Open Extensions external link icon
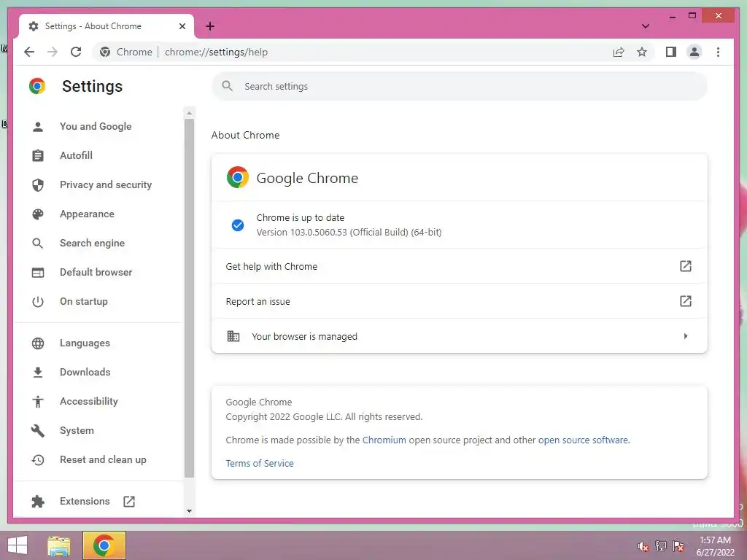This screenshot has height=560, width=747. coord(129,501)
